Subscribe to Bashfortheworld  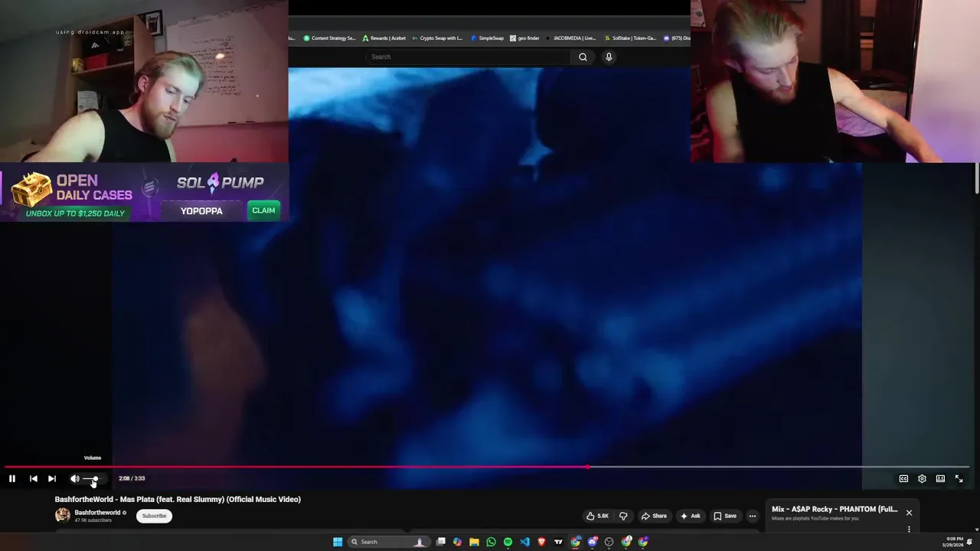point(154,516)
